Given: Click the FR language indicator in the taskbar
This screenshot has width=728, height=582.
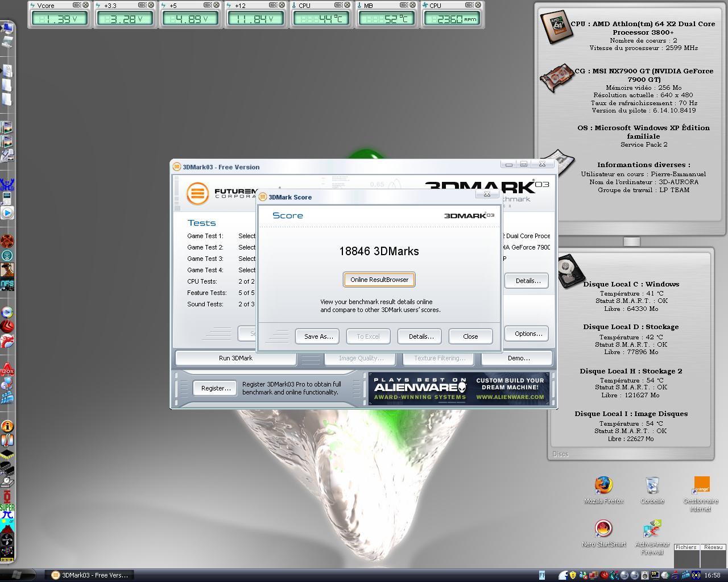Looking at the screenshot, I should click(542, 575).
